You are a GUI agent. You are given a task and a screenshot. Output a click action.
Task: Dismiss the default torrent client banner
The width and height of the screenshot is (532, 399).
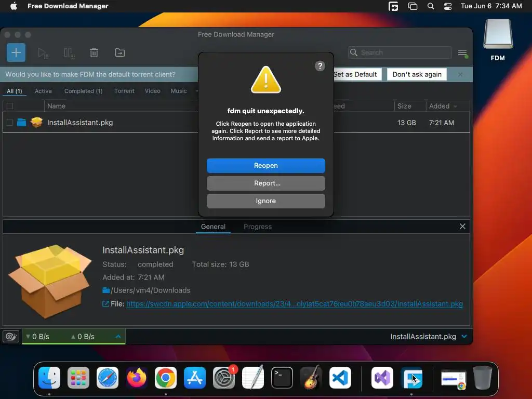click(460, 74)
